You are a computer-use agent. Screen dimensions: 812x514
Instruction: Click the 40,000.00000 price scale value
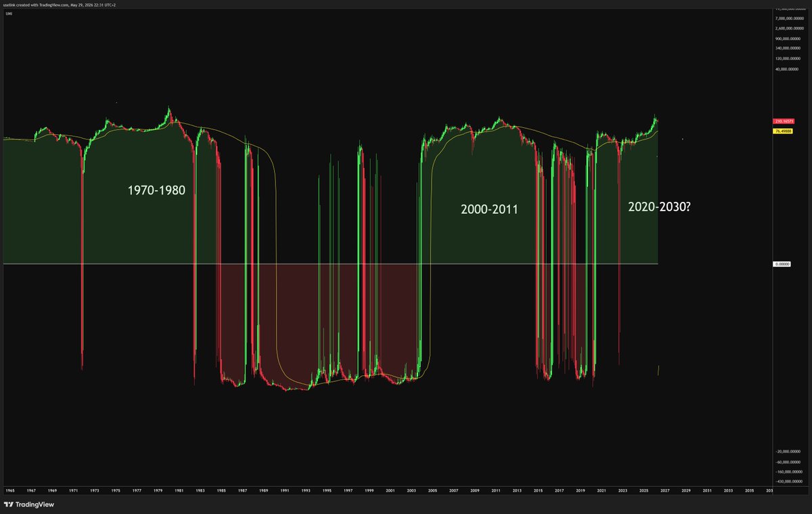point(786,68)
